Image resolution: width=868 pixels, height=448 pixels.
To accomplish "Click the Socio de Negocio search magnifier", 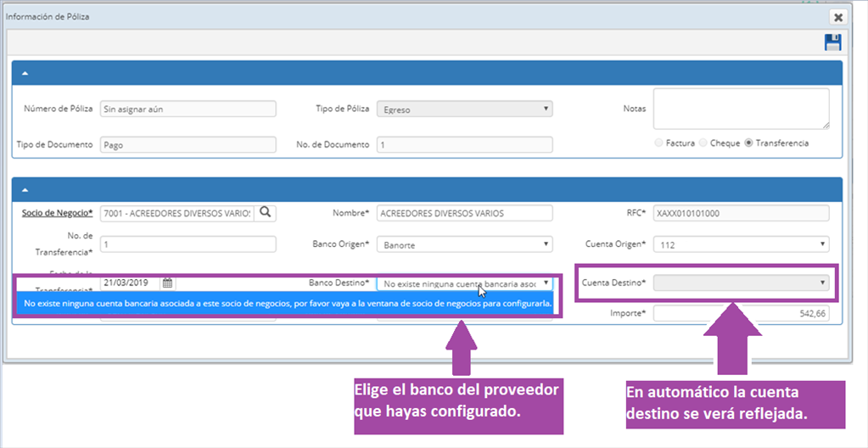I will 266,213.
